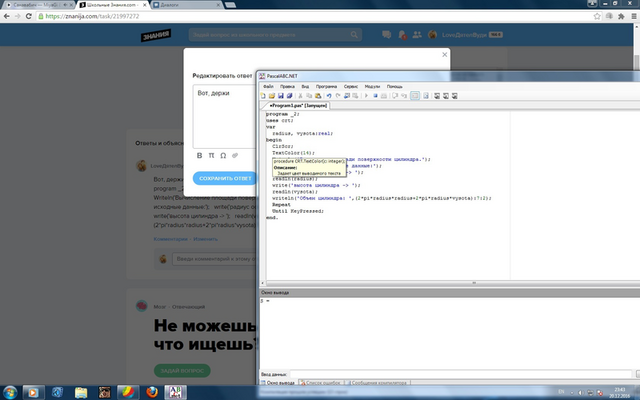Viewport: 640px width, 400px height.
Task: Click the Redo arrow in PascalABC.NET toolbar
Action: 338,96
